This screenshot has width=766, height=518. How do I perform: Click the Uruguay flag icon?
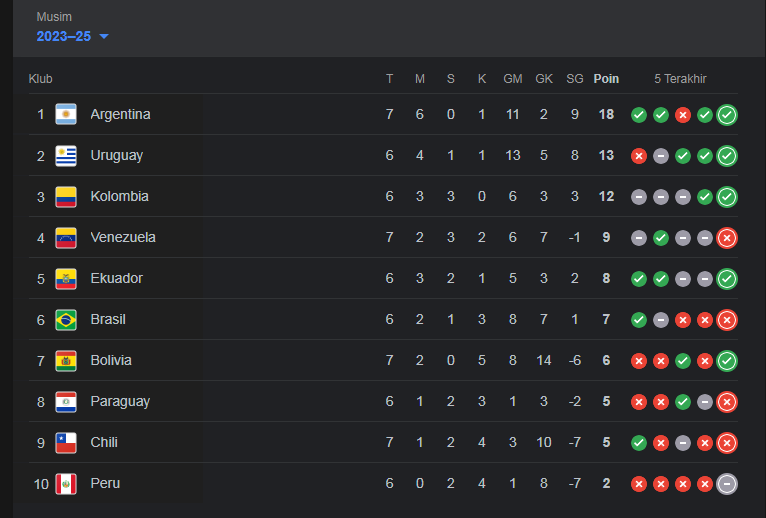click(66, 155)
